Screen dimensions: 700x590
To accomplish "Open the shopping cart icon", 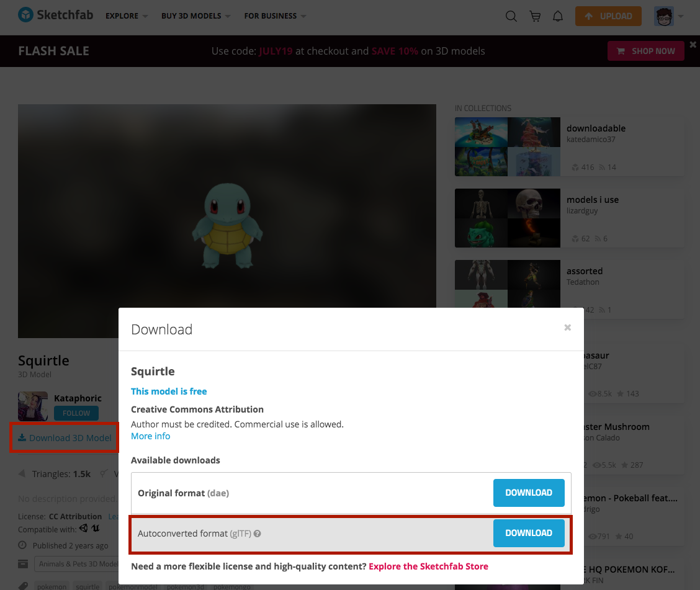I will click(x=535, y=17).
